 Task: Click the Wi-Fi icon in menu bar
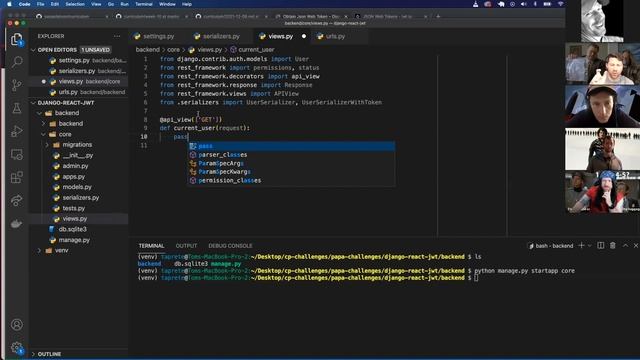click(x=561, y=4)
